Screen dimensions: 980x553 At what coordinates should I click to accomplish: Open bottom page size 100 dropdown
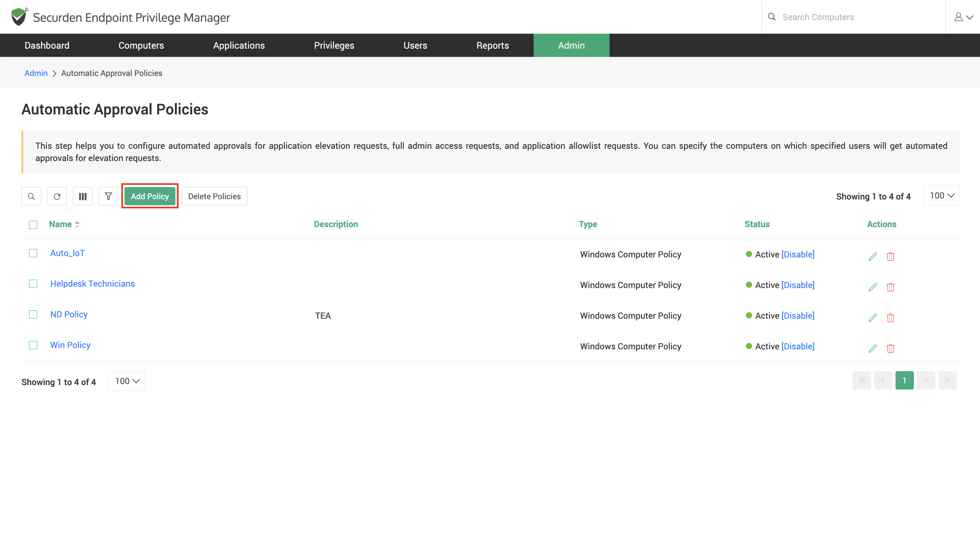point(127,381)
